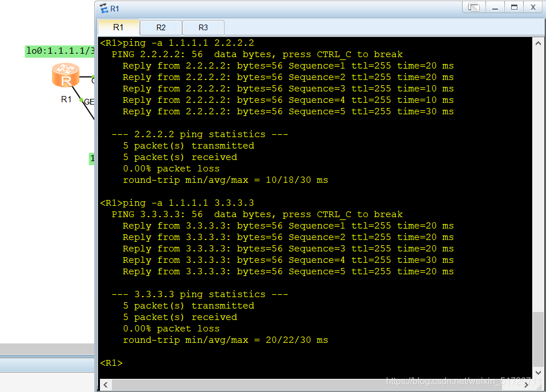Click the vertical scrollbar down arrow
Image resolution: width=546 pixels, height=392 pixels.
[x=538, y=373]
